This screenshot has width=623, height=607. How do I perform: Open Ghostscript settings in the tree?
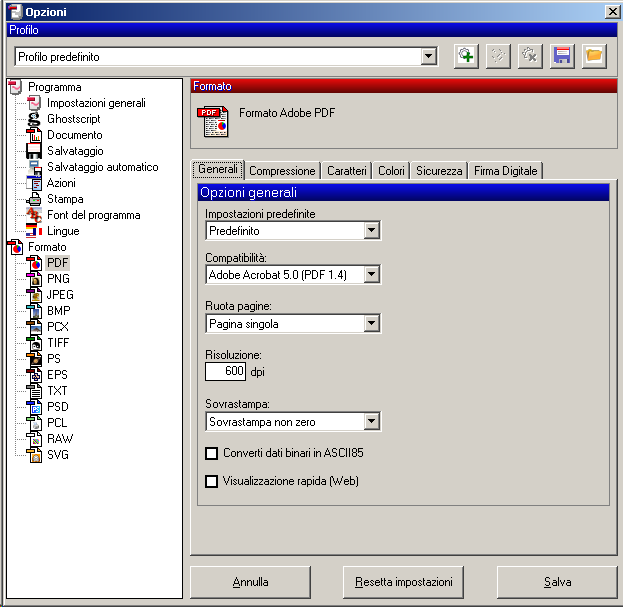pos(73,119)
